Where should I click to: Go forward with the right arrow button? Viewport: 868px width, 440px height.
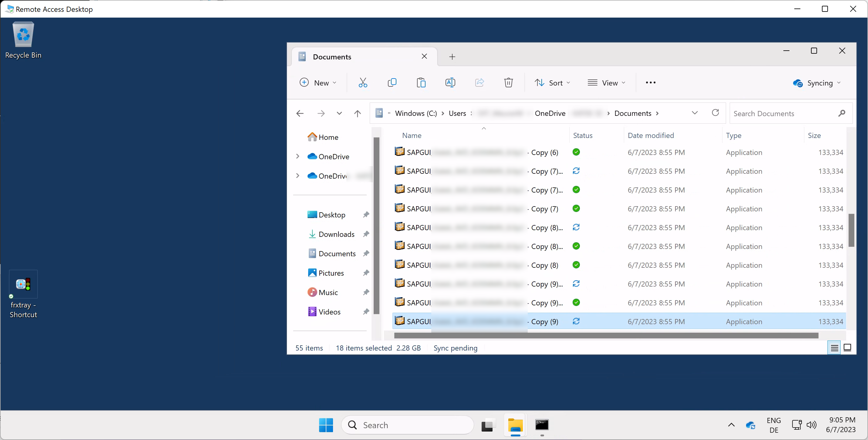321,113
